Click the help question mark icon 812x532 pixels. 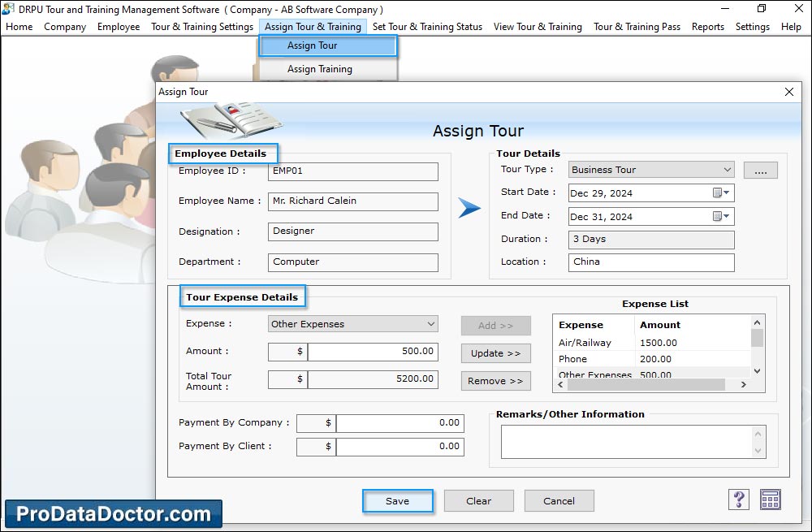[739, 500]
